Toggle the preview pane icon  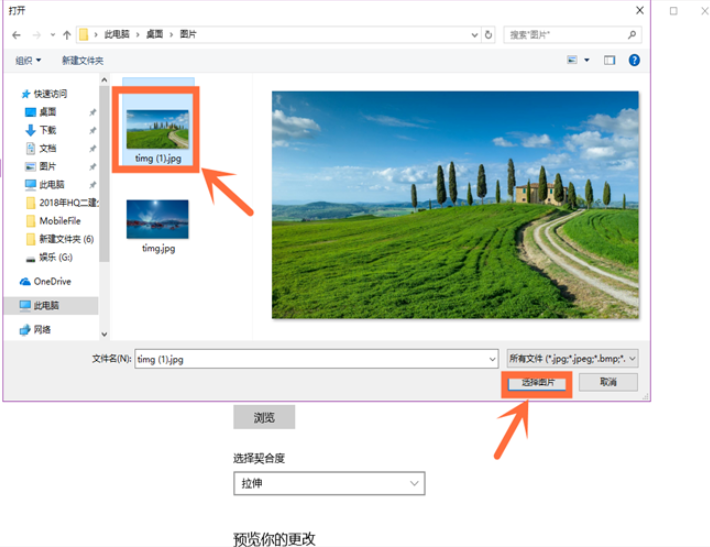pos(609,60)
